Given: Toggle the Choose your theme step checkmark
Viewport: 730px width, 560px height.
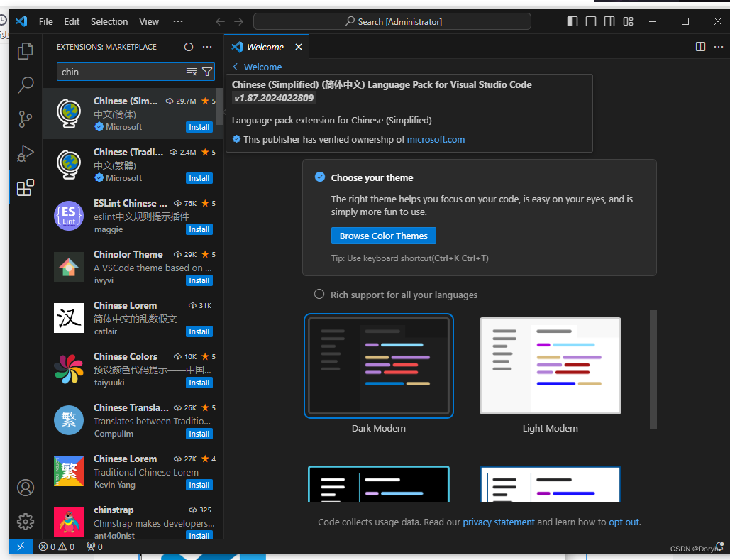Looking at the screenshot, I should click(320, 177).
